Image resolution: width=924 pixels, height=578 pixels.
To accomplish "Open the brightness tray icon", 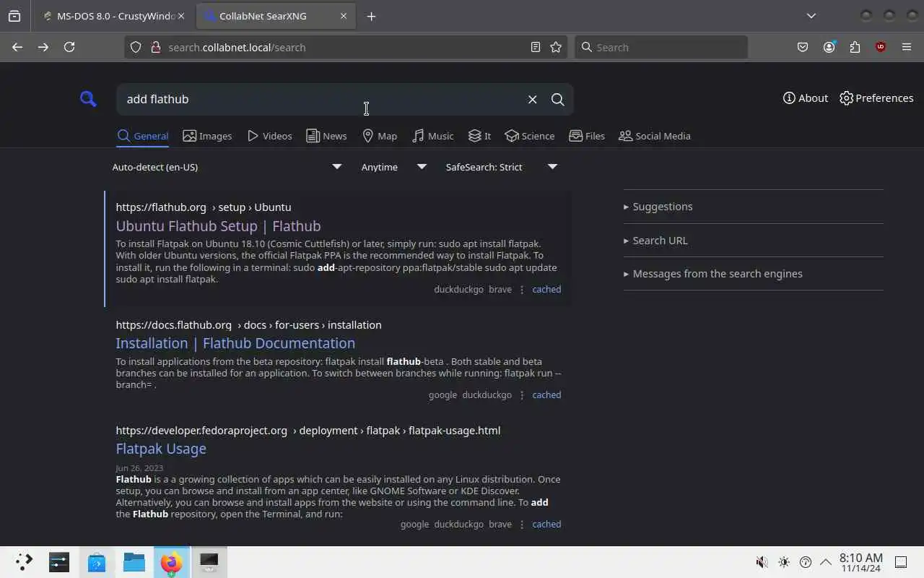I will [784, 562].
